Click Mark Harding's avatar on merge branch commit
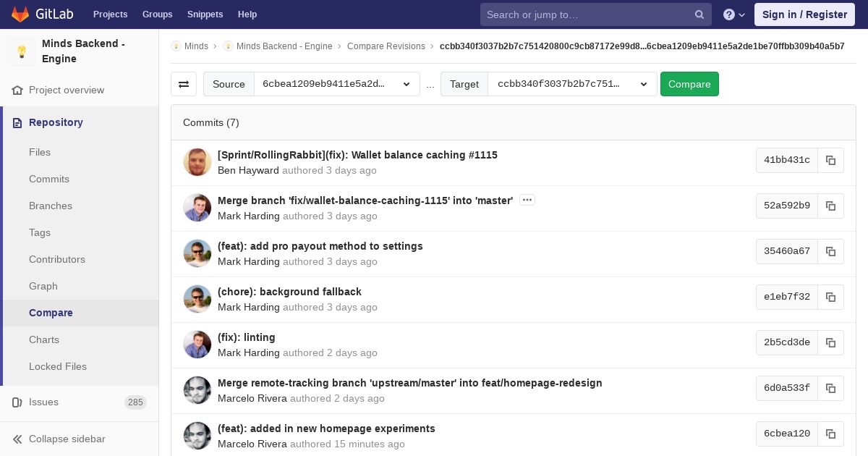The image size is (868, 456). 197,208
